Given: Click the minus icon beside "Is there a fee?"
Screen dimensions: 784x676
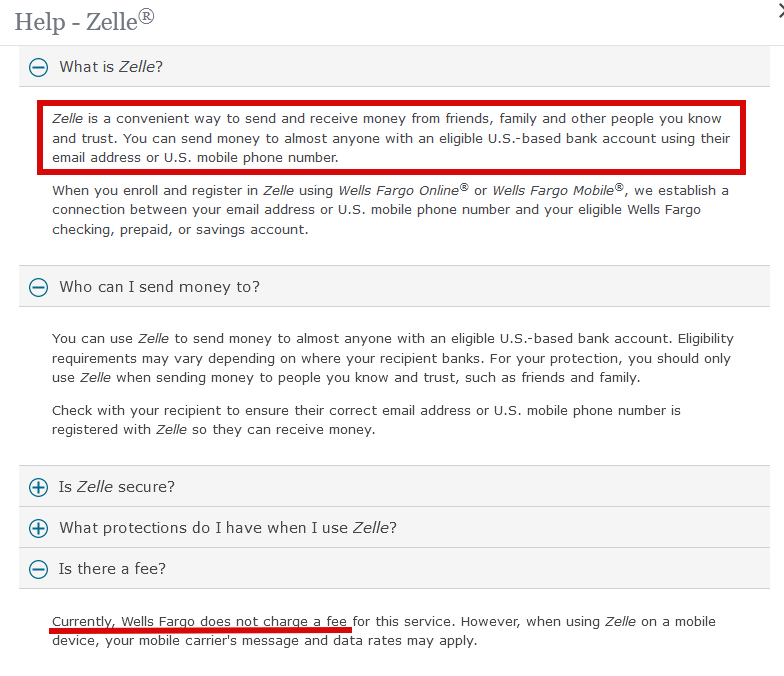Looking at the screenshot, I should point(38,569).
